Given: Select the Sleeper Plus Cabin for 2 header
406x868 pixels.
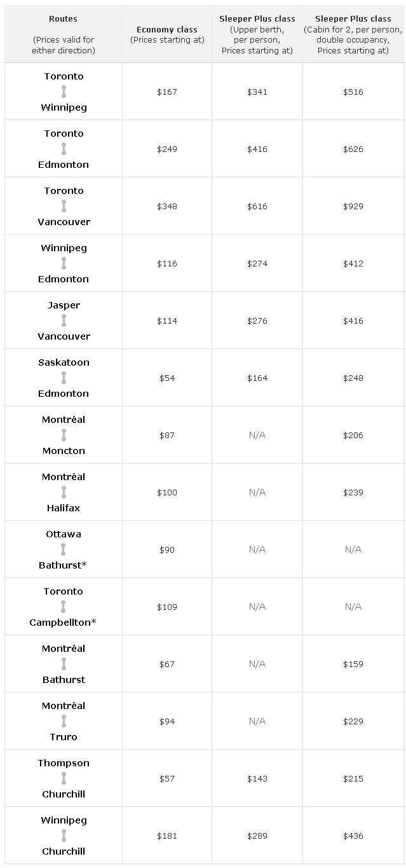Looking at the screenshot, I should point(353,35).
